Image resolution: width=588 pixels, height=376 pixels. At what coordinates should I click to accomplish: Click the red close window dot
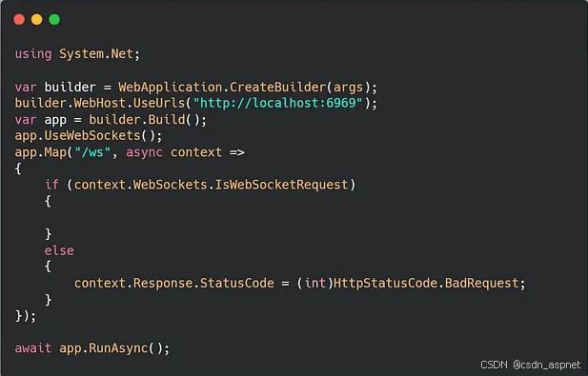coord(19,19)
